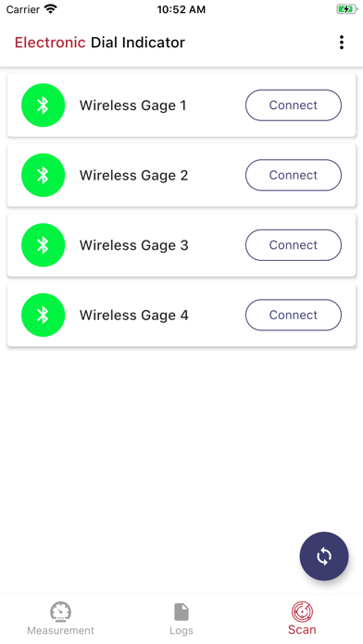Viewport: 363px width, 644px height.
Task: Click the Measurement gauge icon
Action: point(61,612)
